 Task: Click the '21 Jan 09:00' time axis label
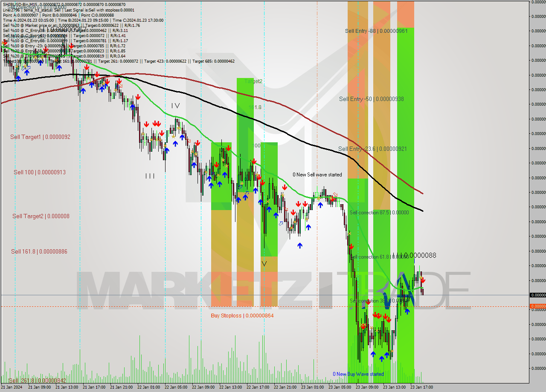point(40,387)
